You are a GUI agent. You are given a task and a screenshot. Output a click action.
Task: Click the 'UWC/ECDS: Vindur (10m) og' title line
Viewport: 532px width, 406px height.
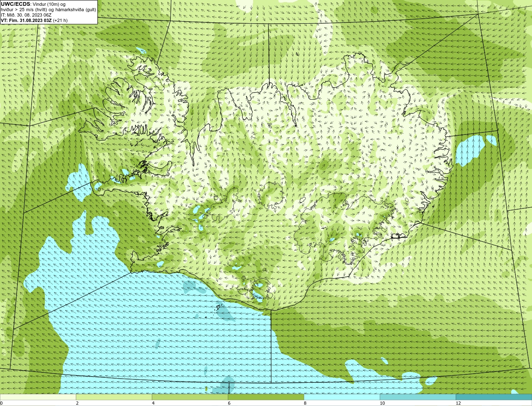pyautogui.click(x=33, y=4)
